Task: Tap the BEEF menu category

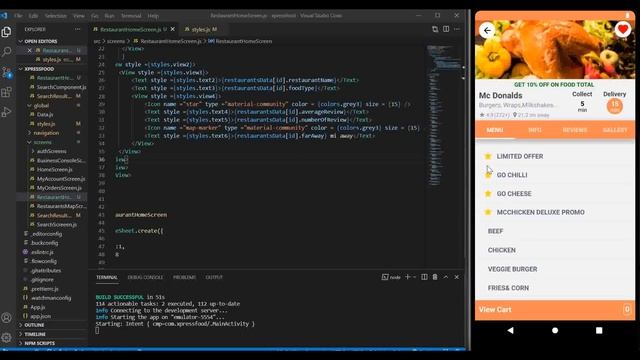Action: (496, 231)
